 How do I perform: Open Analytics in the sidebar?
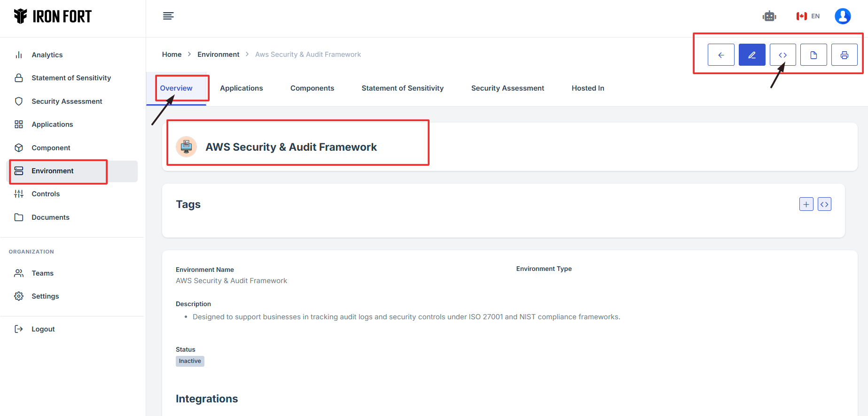(x=47, y=55)
